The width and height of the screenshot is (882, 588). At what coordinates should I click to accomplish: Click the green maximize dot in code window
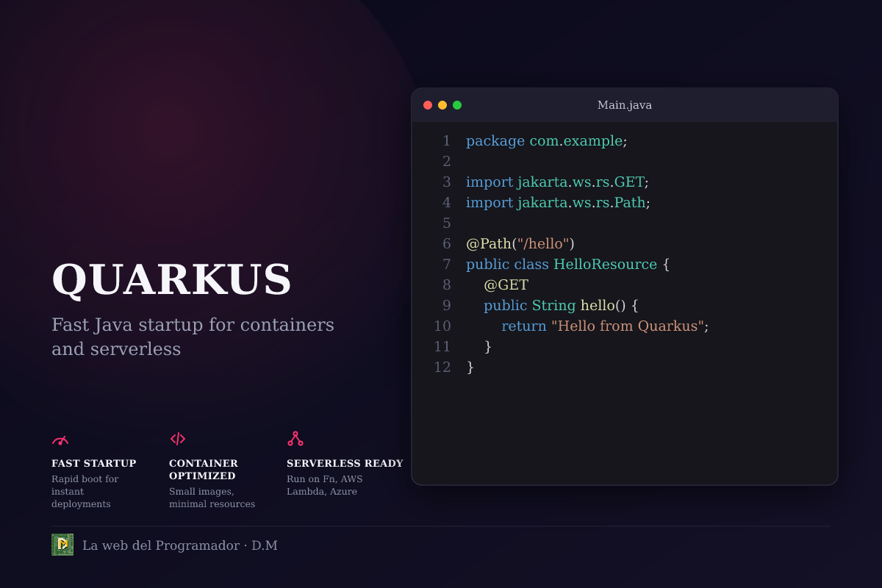coord(457,105)
